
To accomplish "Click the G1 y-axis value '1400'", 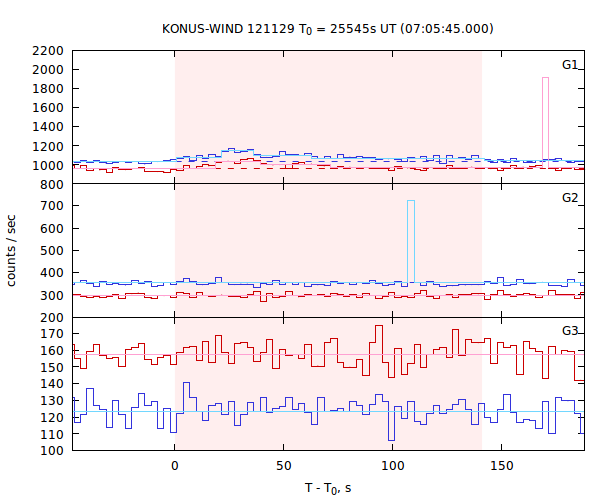I will [x=48, y=127].
